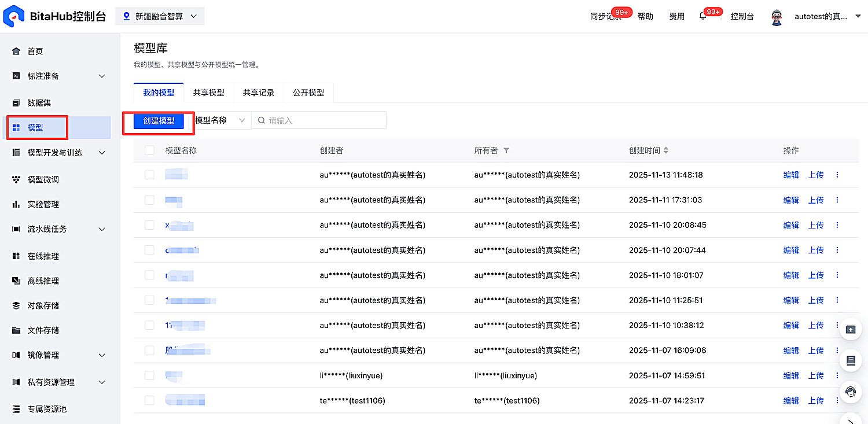This screenshot has height=424, width=868.
Task: Click the BitaHub logo icon
Action: pyautogui.click(x=13, y=16)
